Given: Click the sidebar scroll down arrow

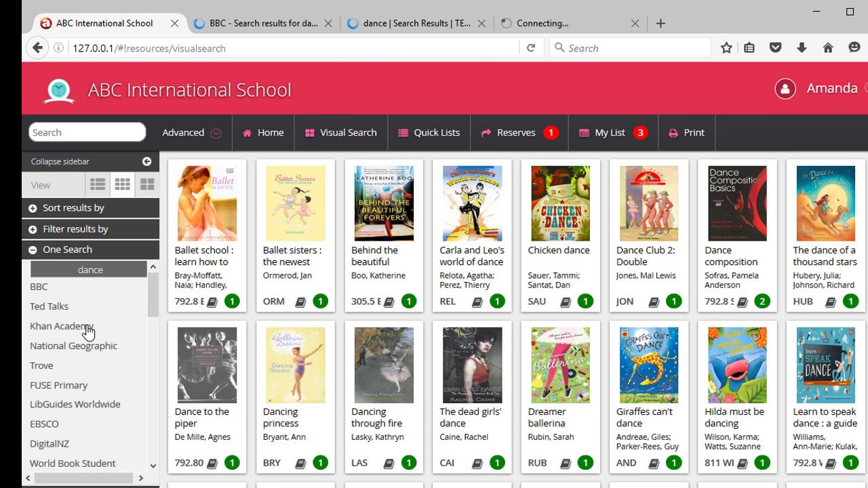Looking at the screenshot, I should (153, 466).
